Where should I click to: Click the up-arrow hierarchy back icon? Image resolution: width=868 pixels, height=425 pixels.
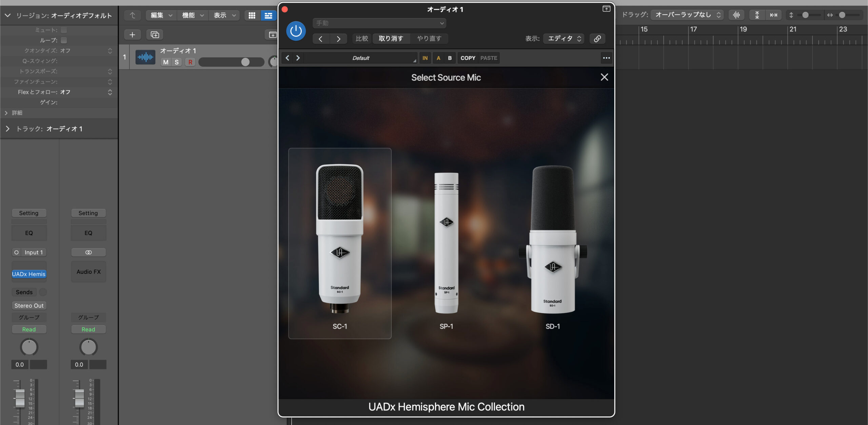point(133,15)
